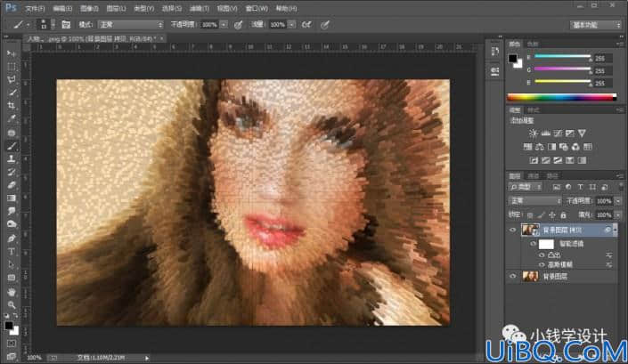Click the status bar arrow button
Screen dimensions: 628x364
pyautogui.click(x=147, y=358)
